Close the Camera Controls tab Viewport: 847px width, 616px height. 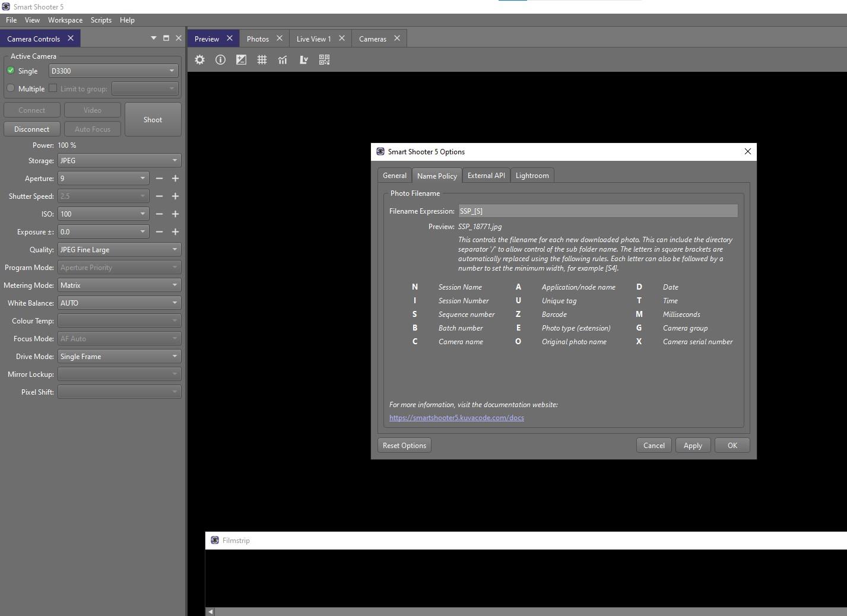[x=71, y=38]
